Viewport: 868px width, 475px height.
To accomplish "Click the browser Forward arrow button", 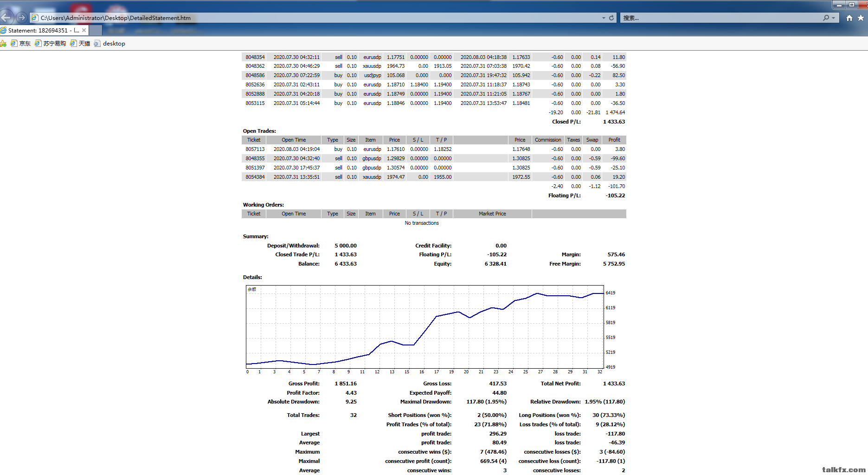I will click(x=21, y=18).
